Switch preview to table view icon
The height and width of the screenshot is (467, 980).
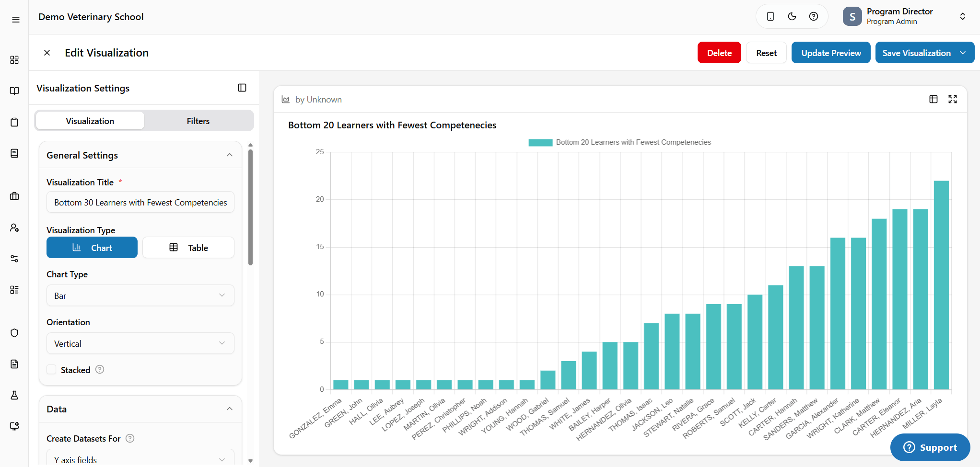coord(933,99)
